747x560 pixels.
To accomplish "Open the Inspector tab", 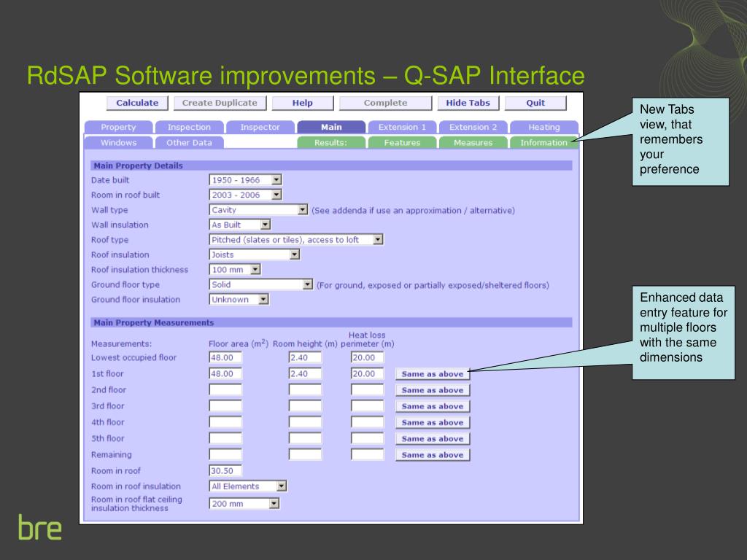I will click(x=260, y=127).
